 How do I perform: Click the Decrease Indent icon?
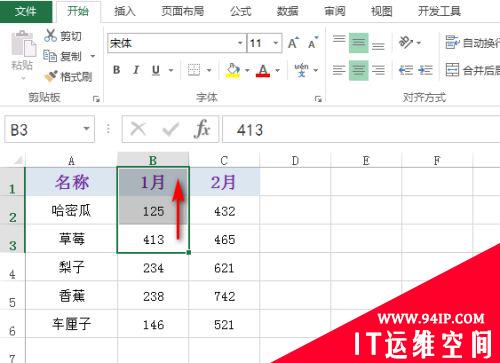[406, 70]
